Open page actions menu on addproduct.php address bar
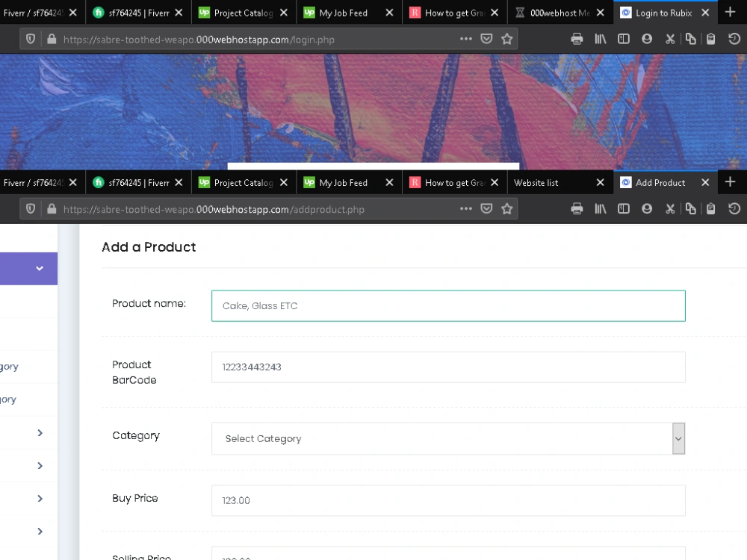 click(466, 208)
